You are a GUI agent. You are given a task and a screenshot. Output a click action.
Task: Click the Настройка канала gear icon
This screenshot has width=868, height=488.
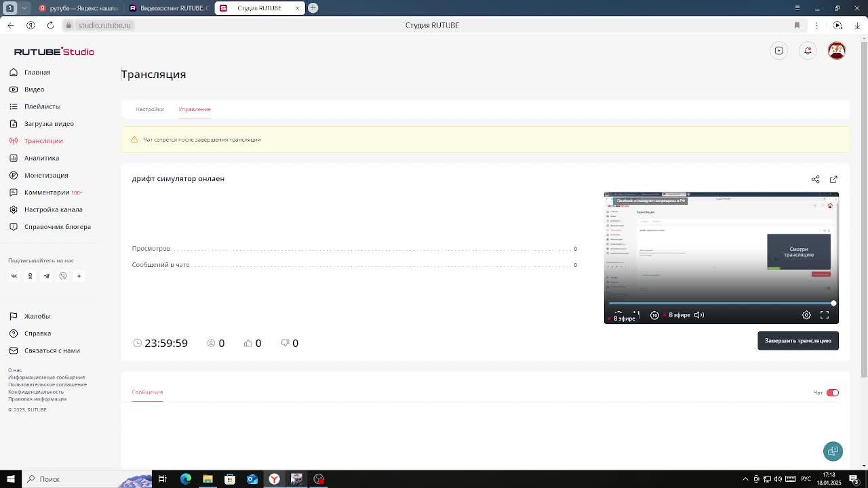(x=14, y=209)
